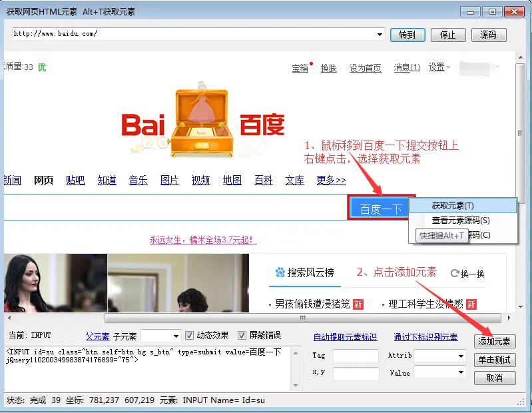This screenshot has height=413, width=532.
Task: Click inside the element HTML text area
Action: 148,368
